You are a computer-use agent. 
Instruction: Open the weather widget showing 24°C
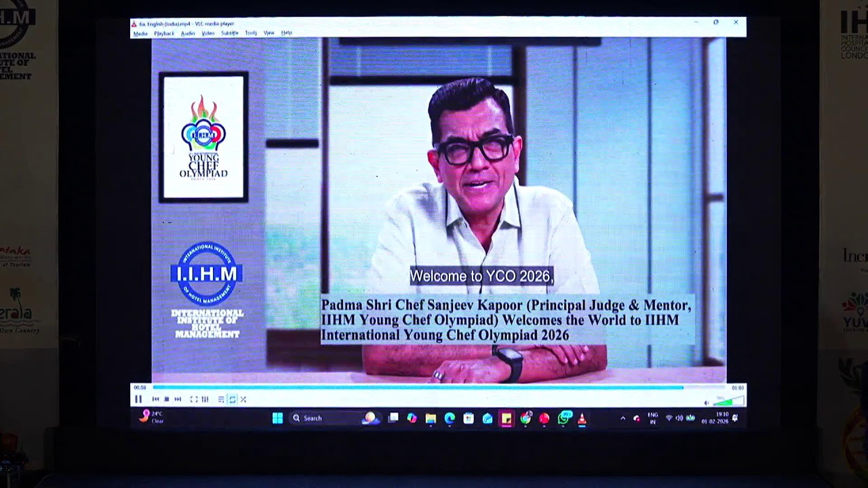(x=152, y=417)
